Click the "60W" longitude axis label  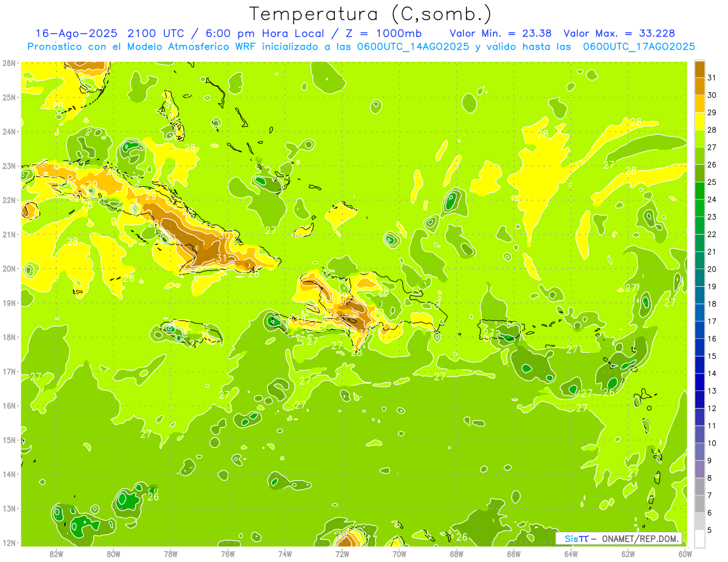[x=685, y=554]
